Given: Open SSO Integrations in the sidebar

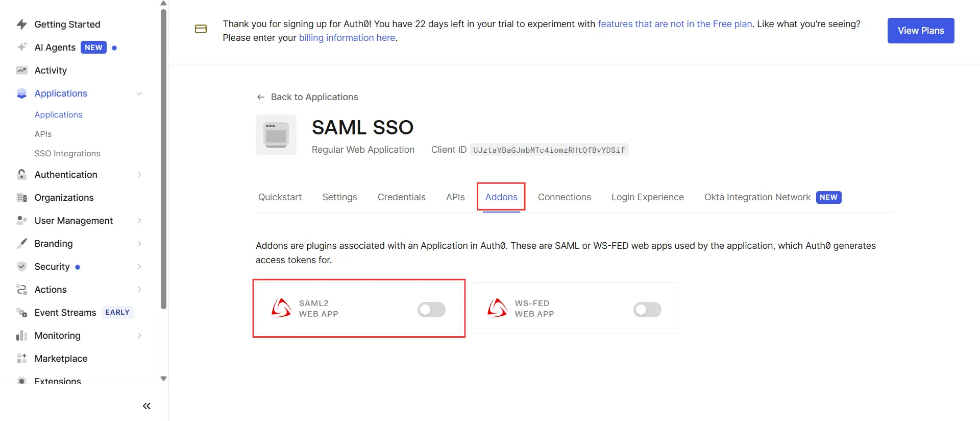Looking at the screenshot, I should coord(67,154).
